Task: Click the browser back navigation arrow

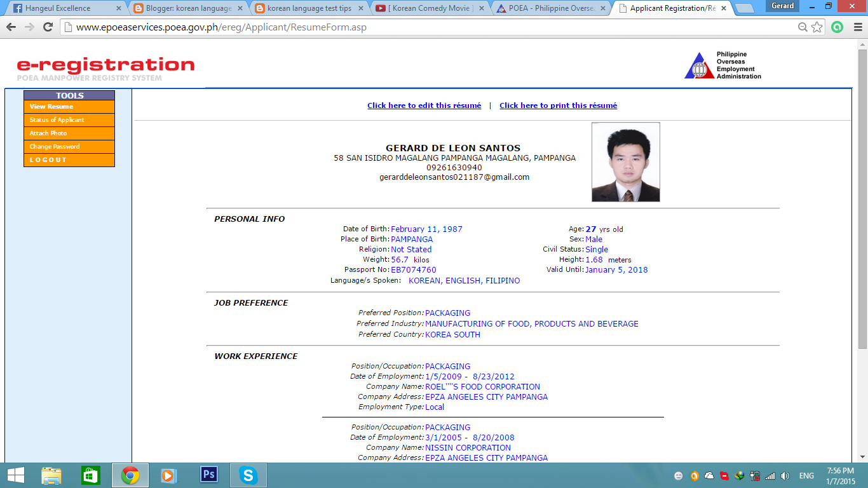Action: [11, 27]
